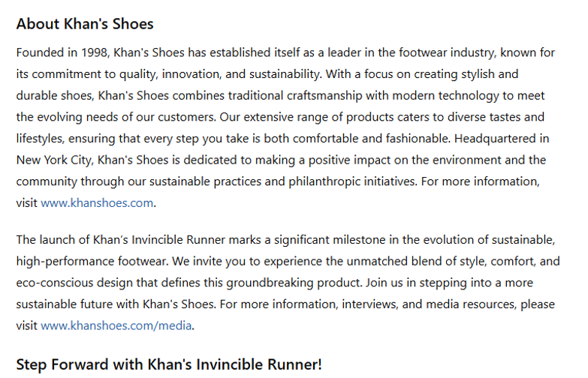The height and width of the screenshot is (378, 588).
Task: Click the word craftsmanship in the text
Action: [324, 95]
